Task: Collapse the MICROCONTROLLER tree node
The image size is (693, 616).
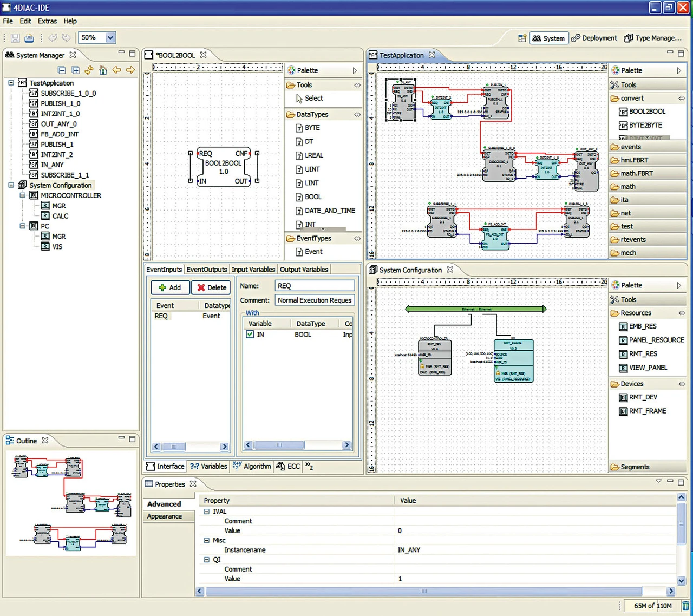Action: coord(22,195)
